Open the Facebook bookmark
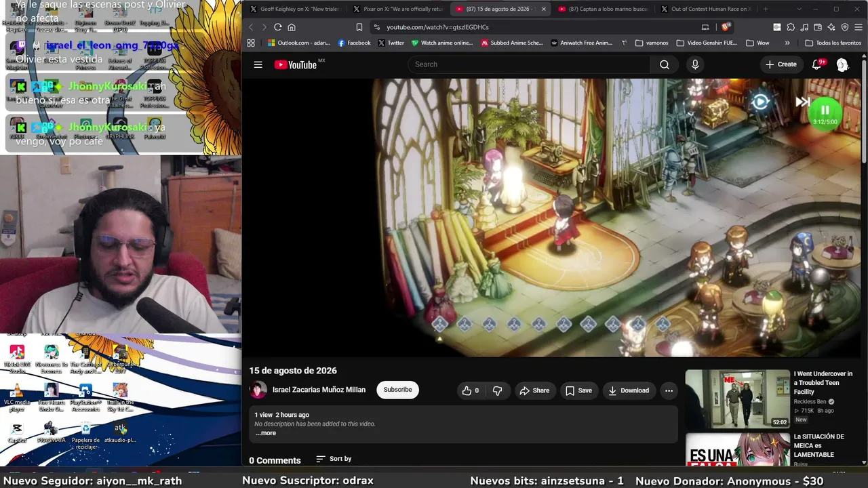This screenshot has height=488, width=868. coord(354,43)
